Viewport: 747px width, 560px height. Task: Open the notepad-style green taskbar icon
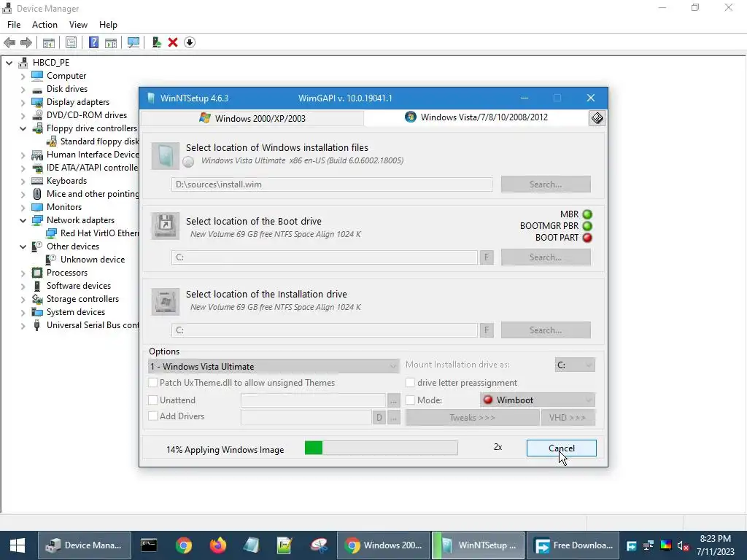pos(285,545)
